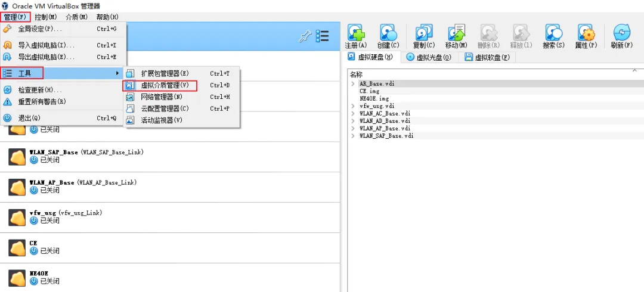Open 网络管理器(N) network manager
644x292 pixels.
(181, 97)
